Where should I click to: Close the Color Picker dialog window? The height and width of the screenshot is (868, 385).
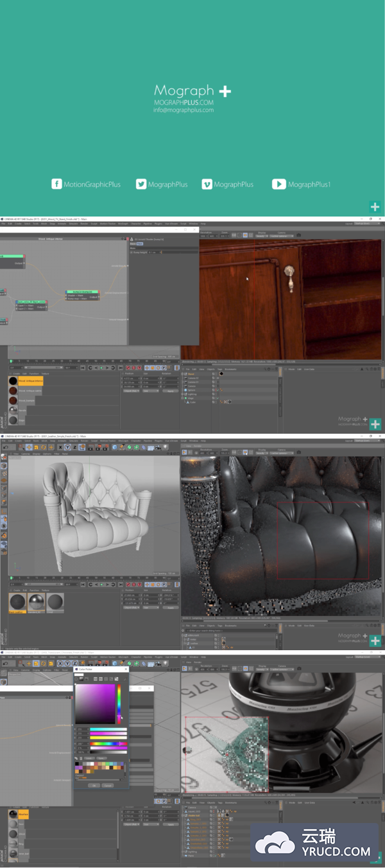[x=126, y=669]
